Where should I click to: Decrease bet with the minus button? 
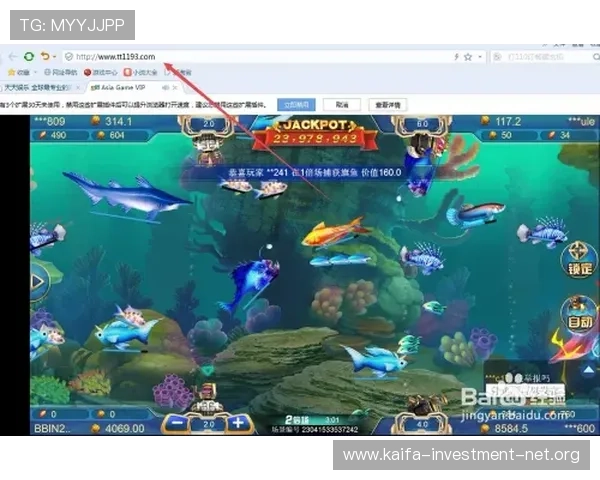[177, 423]
